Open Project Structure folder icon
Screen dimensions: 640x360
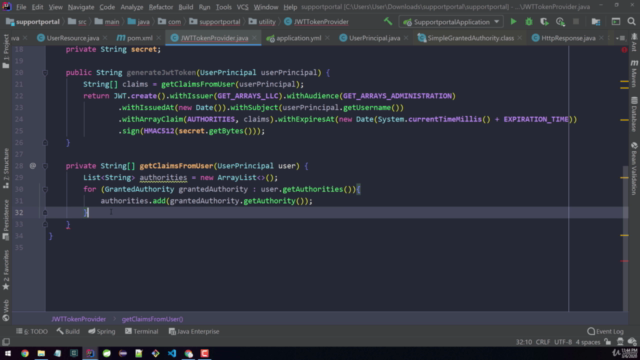tap(596, 22)
